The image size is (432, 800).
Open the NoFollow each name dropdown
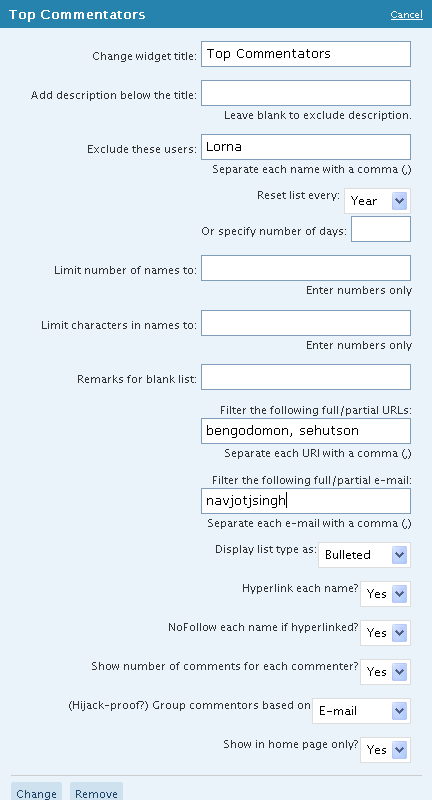[x=385, y=633]
